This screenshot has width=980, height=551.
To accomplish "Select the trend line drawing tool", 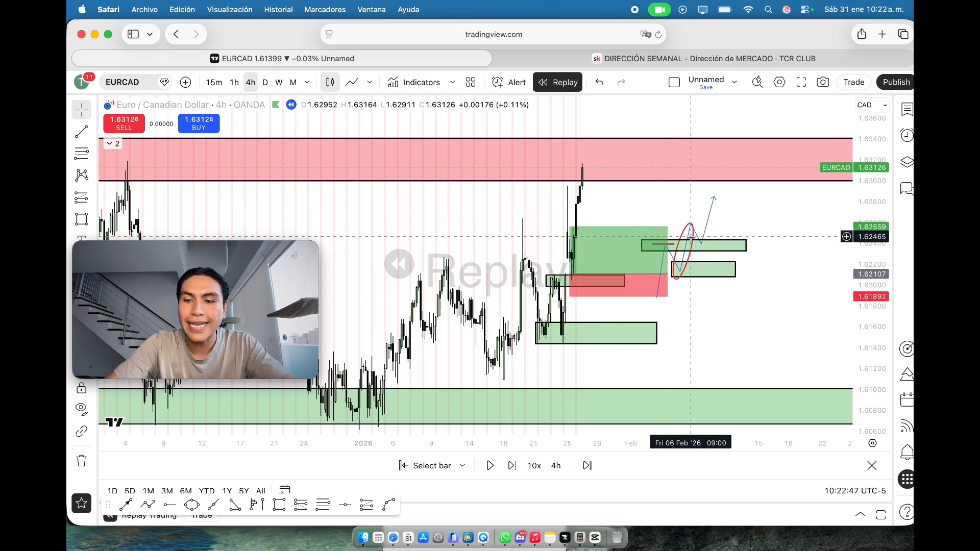I will click(82, 132).
